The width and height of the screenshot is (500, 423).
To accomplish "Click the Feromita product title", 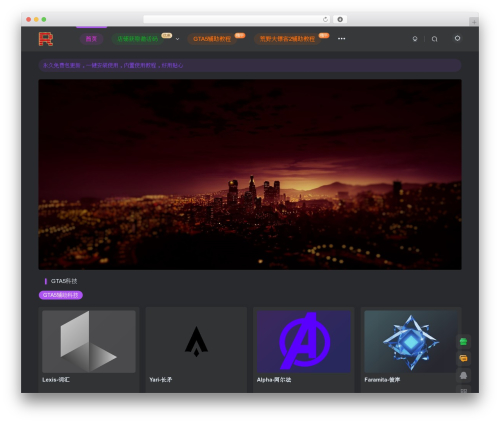I will pos(382,380).
